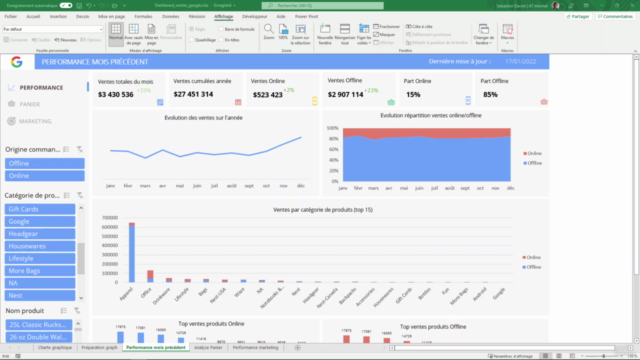Click the page layout view icon in status bar
The image size is (640, 360).
[559, 356]
